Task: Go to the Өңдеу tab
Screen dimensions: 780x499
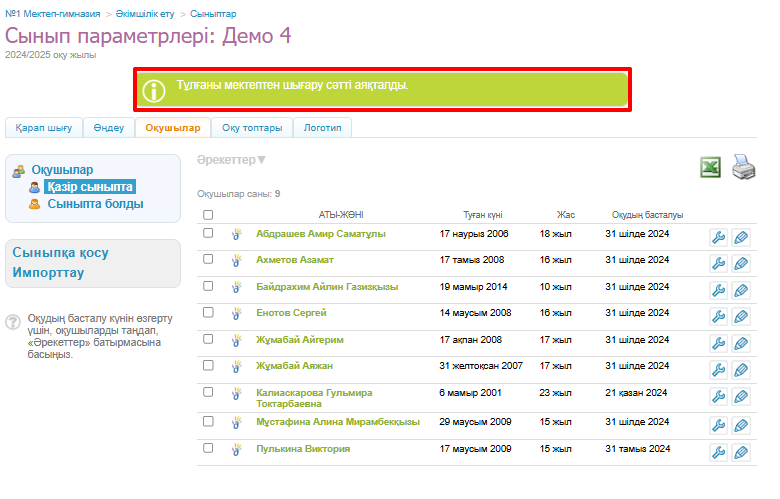Action: tap(109, 128)
